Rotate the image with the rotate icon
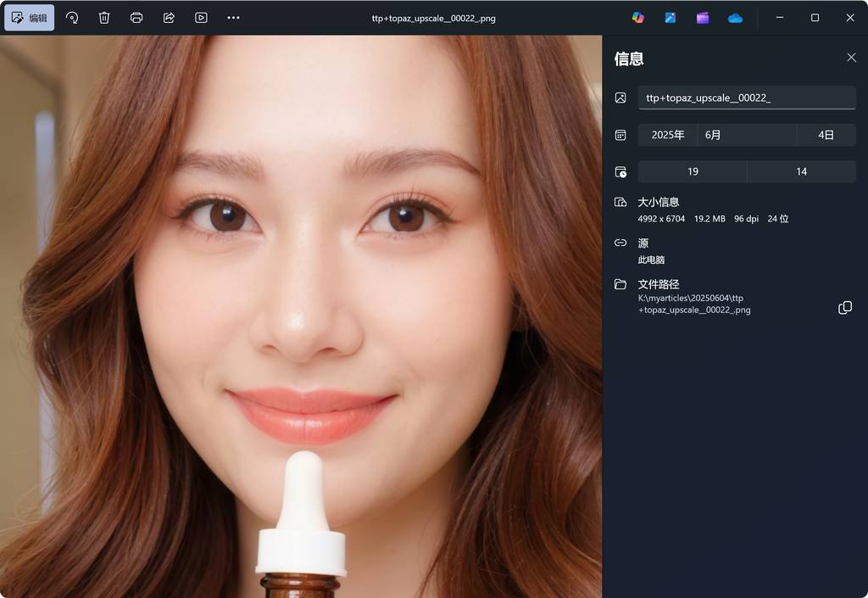 click(72, 18)
